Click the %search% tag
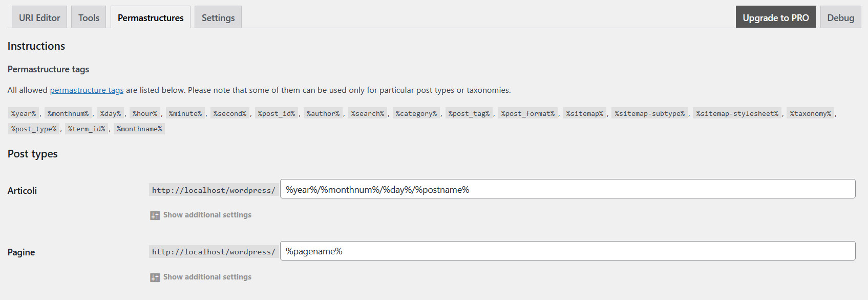Image resolution: width=868 pixels, height=300 pixels. (x=368, y=113)
